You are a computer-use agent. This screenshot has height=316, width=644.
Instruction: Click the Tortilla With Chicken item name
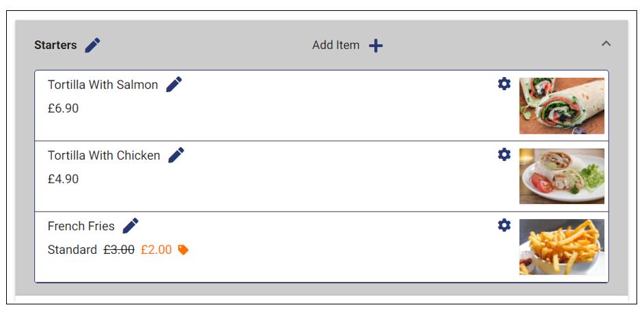pos(104,156)
